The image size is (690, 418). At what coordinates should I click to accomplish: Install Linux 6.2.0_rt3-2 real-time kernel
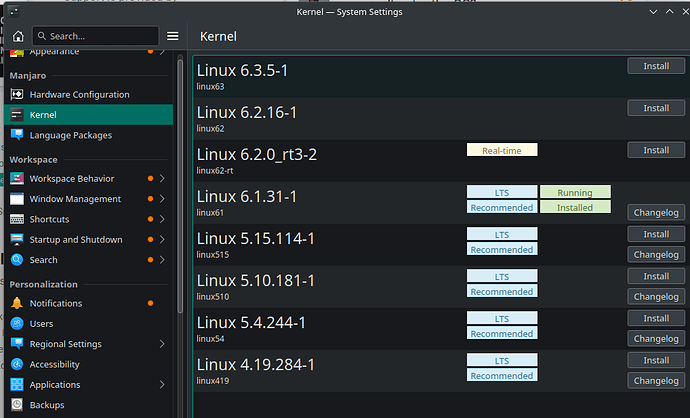click(656, 150)
